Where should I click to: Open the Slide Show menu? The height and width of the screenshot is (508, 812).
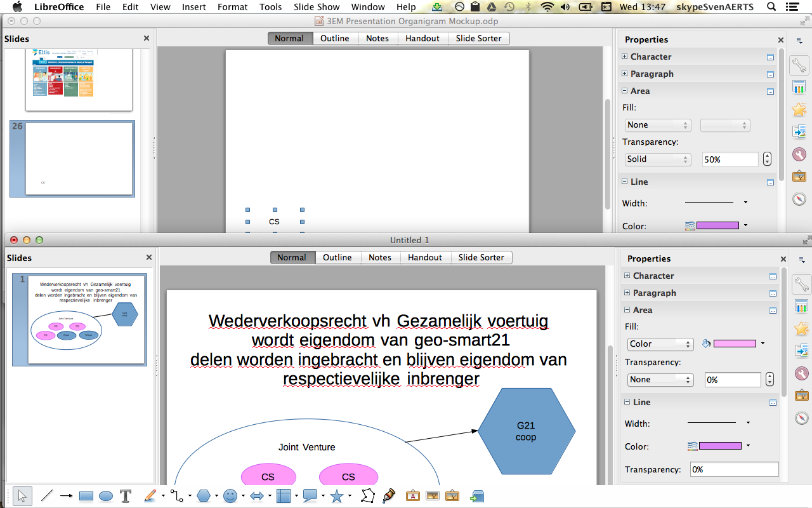[x=317, y=7]
